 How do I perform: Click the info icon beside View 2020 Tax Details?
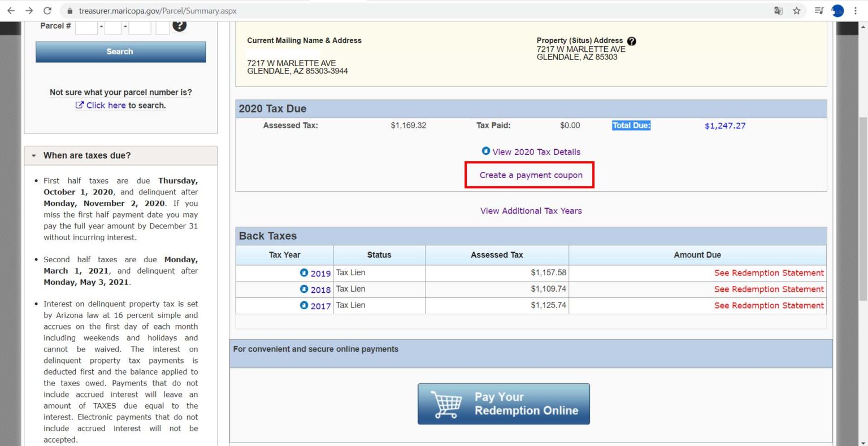tap(485, 151)
